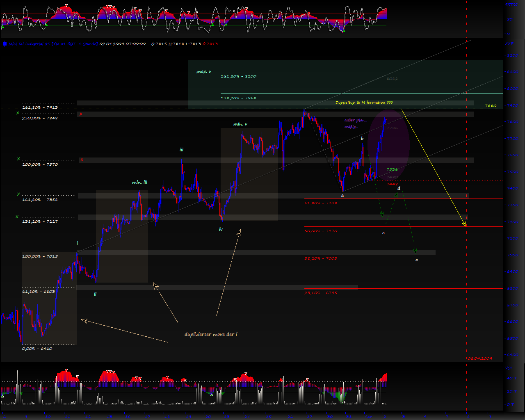Click the bar timestamp '02.04.2009 07:00:00'
This screenshot has height=420, width=525.
click(x=122, y=44)
